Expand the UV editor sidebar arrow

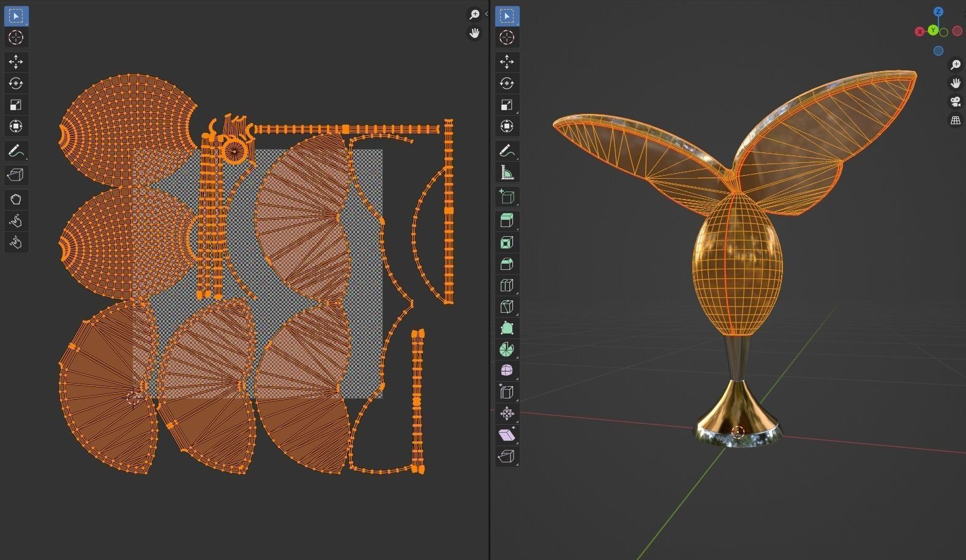coord(486,14)
